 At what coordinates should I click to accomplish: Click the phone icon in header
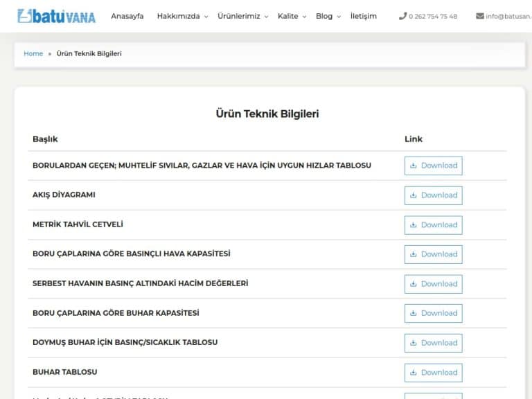(x=402, y=16)
